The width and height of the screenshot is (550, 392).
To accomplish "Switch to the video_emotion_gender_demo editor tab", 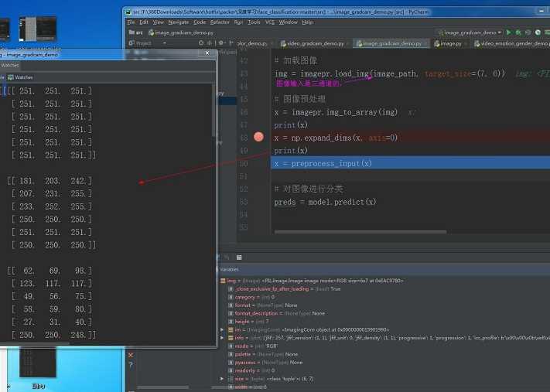I will (x=511, y=43).
